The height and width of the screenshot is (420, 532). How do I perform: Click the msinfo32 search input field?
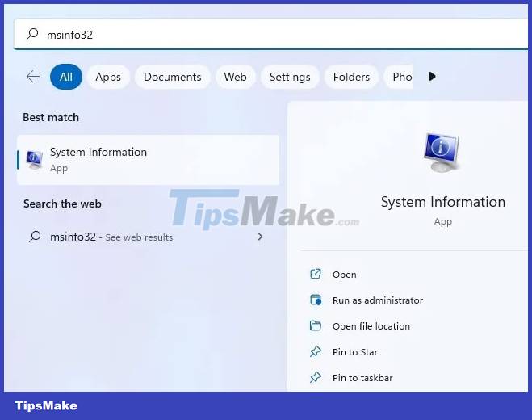[x=270, y=34]
